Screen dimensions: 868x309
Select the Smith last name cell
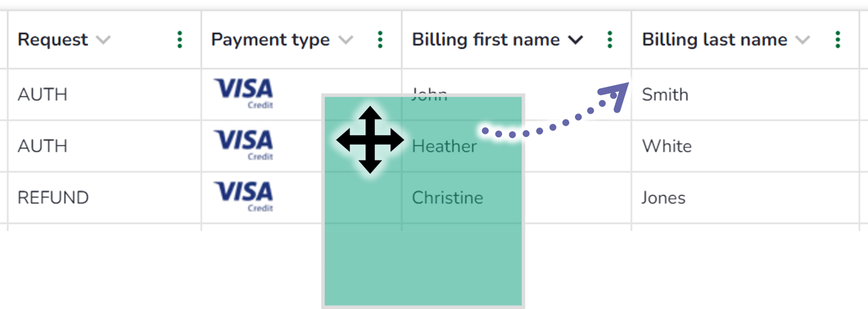click(665, 95)
